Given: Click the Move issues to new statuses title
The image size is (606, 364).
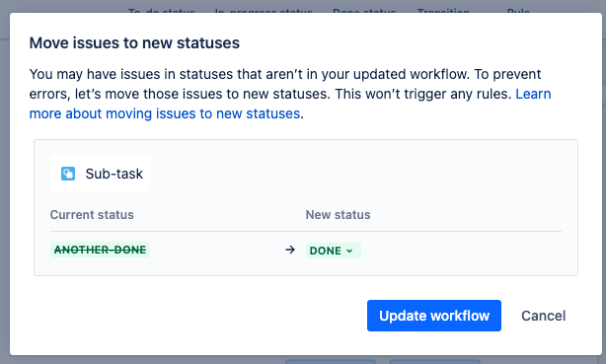Looking at the screenshot, I should click(134, 42).
